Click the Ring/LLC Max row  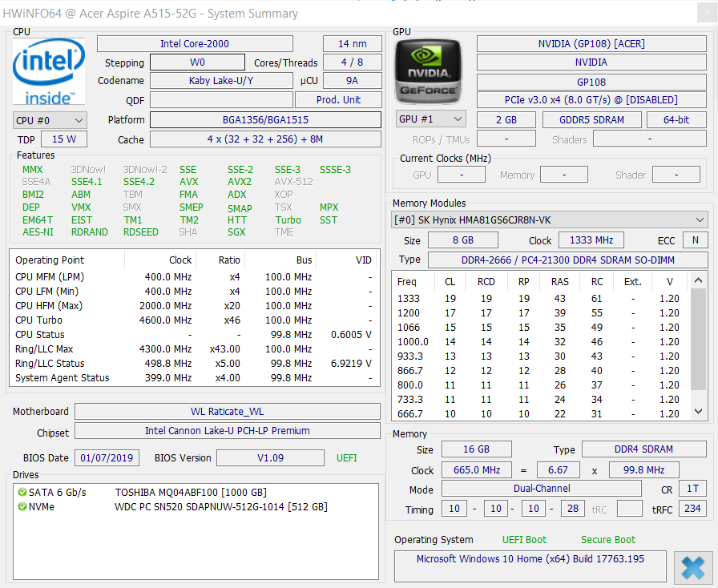coord(194,349)
